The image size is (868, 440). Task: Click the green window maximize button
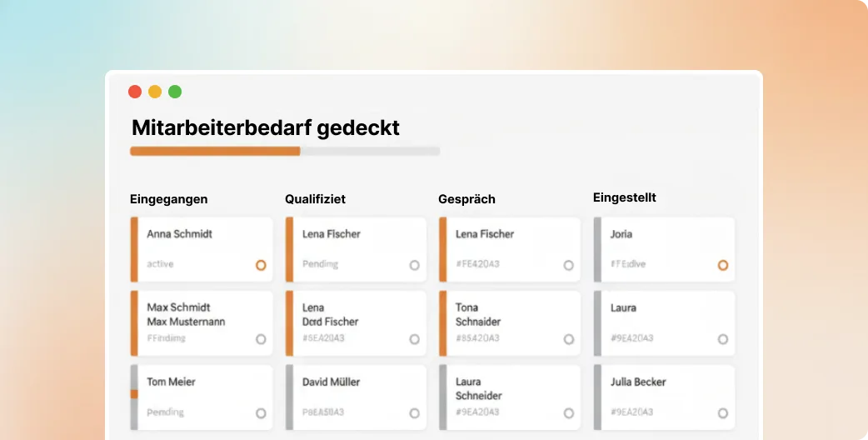tap(175, 92)
